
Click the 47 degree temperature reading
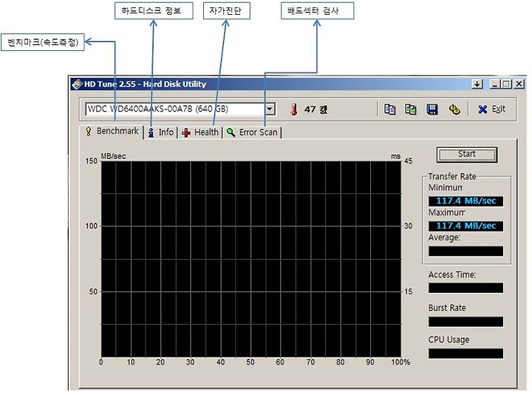click(316, 109)
